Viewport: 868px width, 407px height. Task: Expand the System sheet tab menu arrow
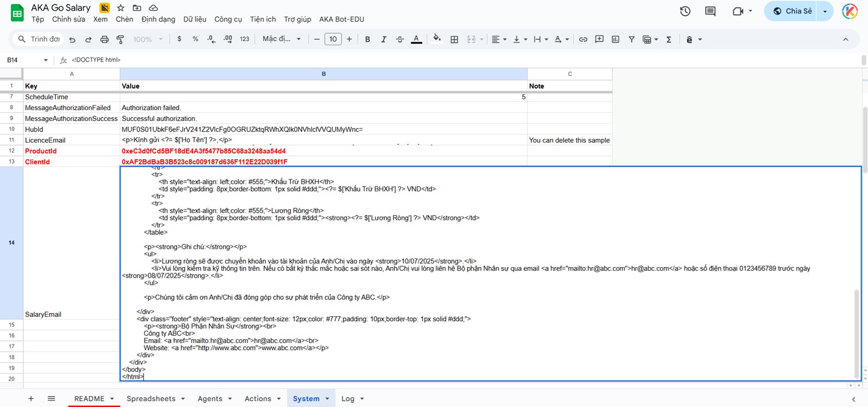coord(327,399)
